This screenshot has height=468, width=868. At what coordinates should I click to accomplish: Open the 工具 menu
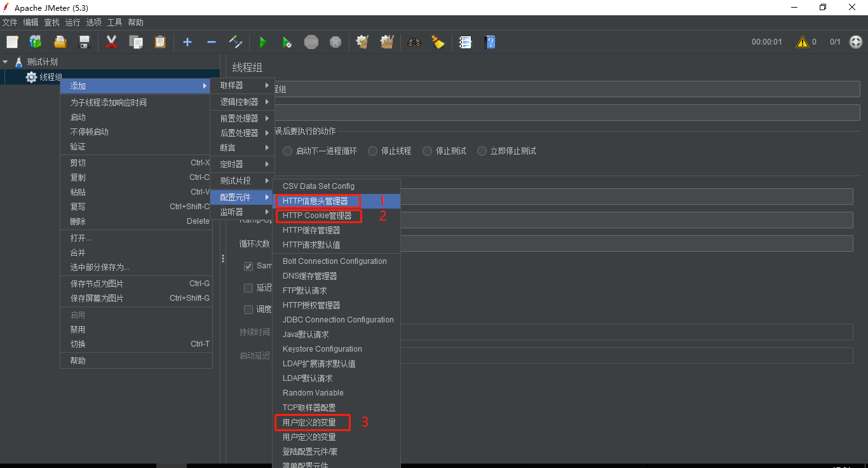click(x=115, y=22)
